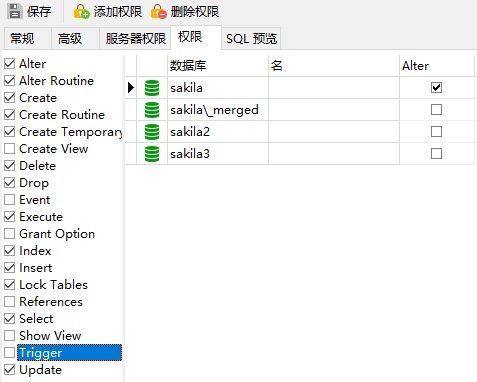Select the sakila database icon

(152, 88)
